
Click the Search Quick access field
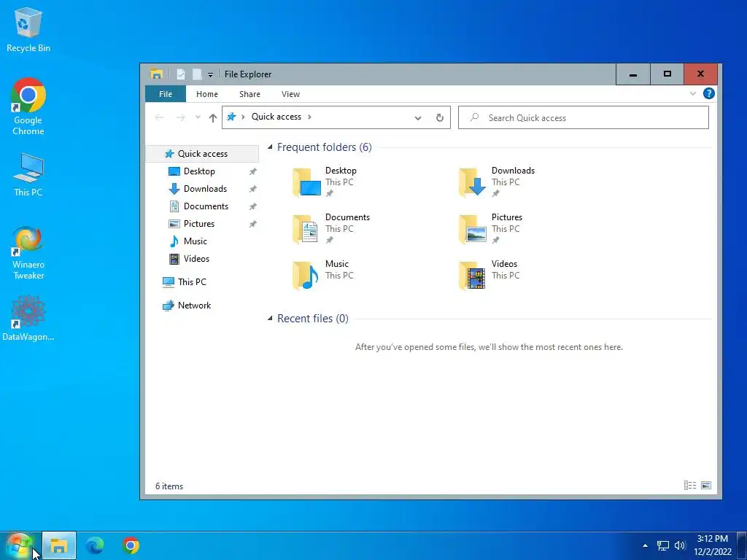click(583, 117)
